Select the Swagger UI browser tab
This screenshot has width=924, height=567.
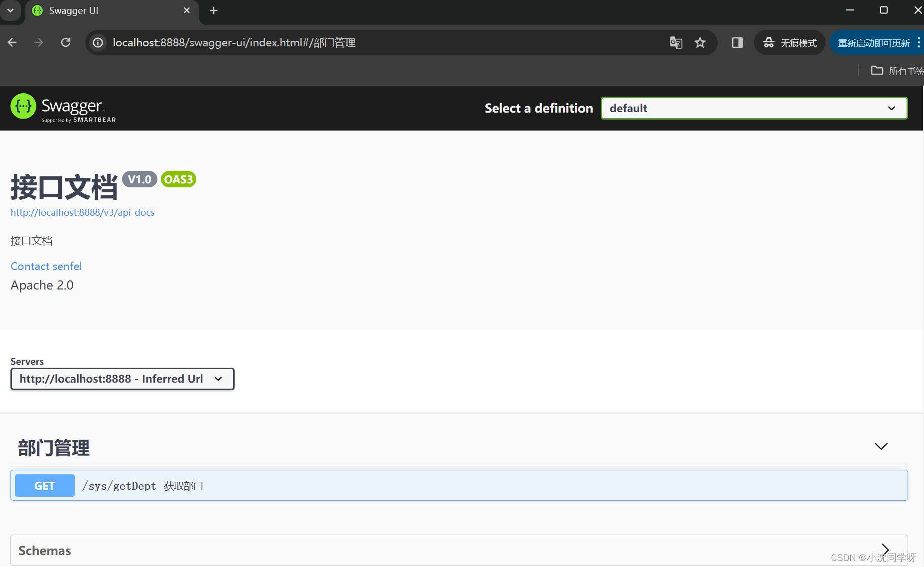click(100, 10)
